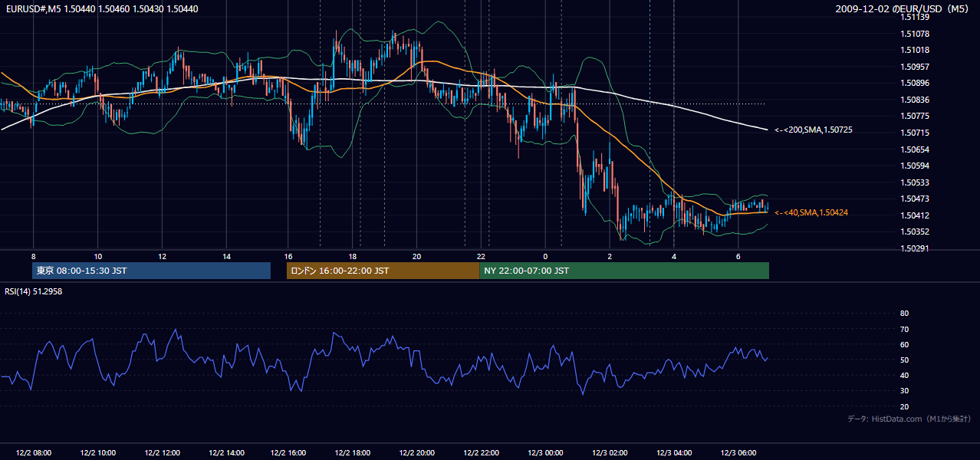The height and width of the screenshot is (460, 980).
Task: Click RSI scale value 80
Action: (x=904, y=314)
